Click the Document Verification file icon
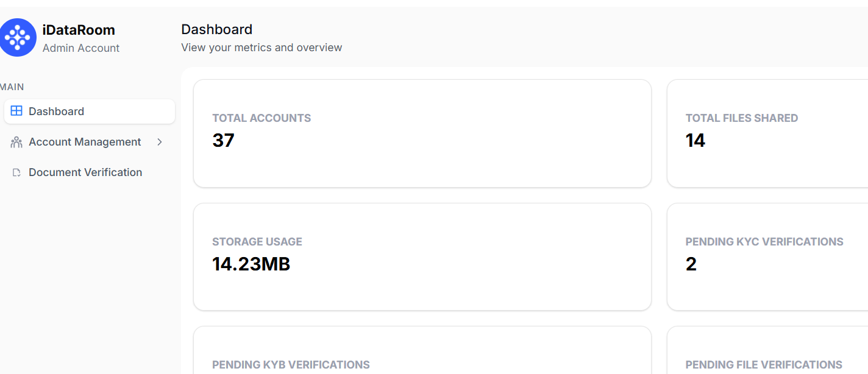 (16, 172)
